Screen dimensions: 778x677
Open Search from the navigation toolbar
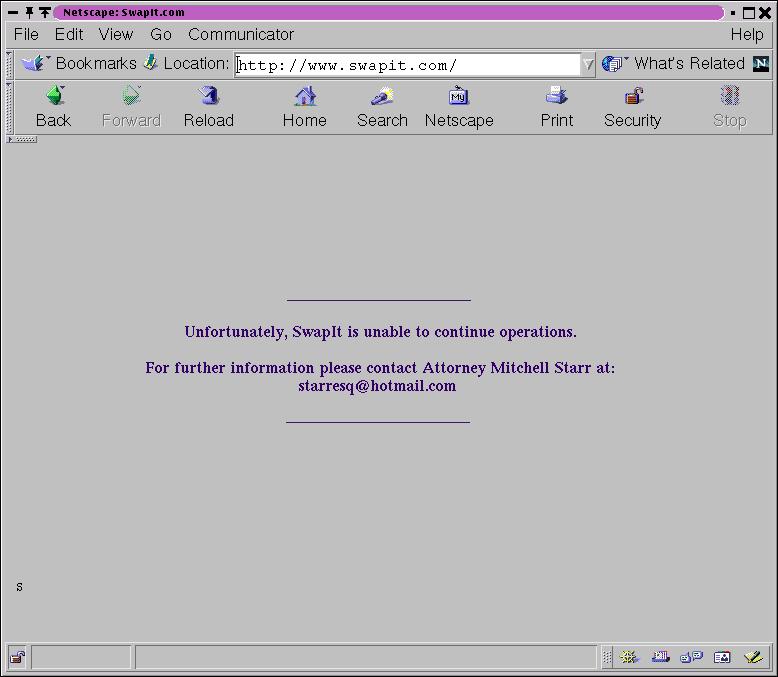tap(382, 107)
